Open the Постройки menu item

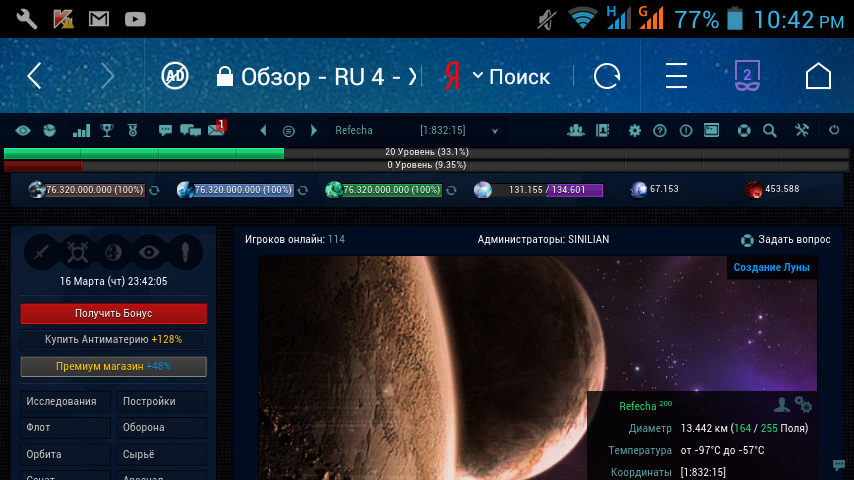pos(162,402)
